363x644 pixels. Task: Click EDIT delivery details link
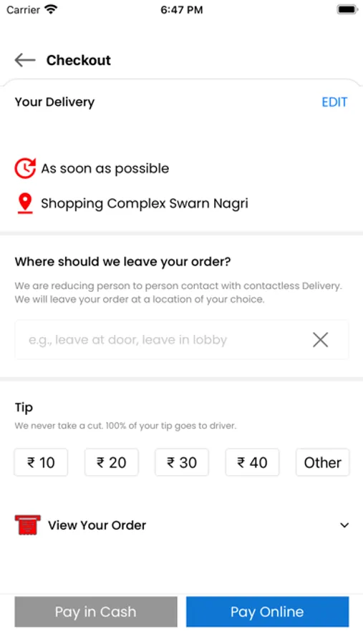(x=334, y=102)
